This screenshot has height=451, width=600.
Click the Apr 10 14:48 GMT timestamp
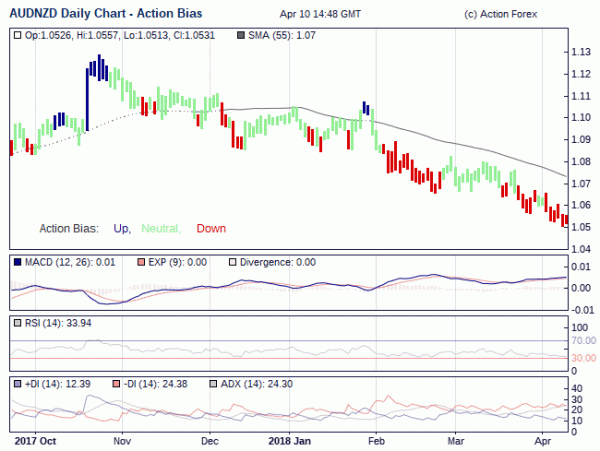(x=320, y=15)
